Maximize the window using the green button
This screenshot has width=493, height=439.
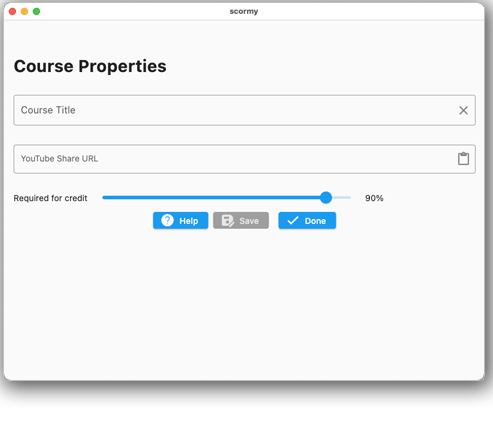(36, 12)
